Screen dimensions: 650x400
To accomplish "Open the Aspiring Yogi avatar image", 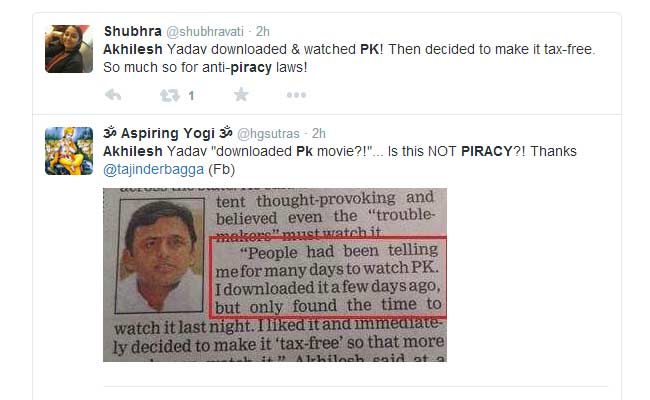I will click(69, 151).
